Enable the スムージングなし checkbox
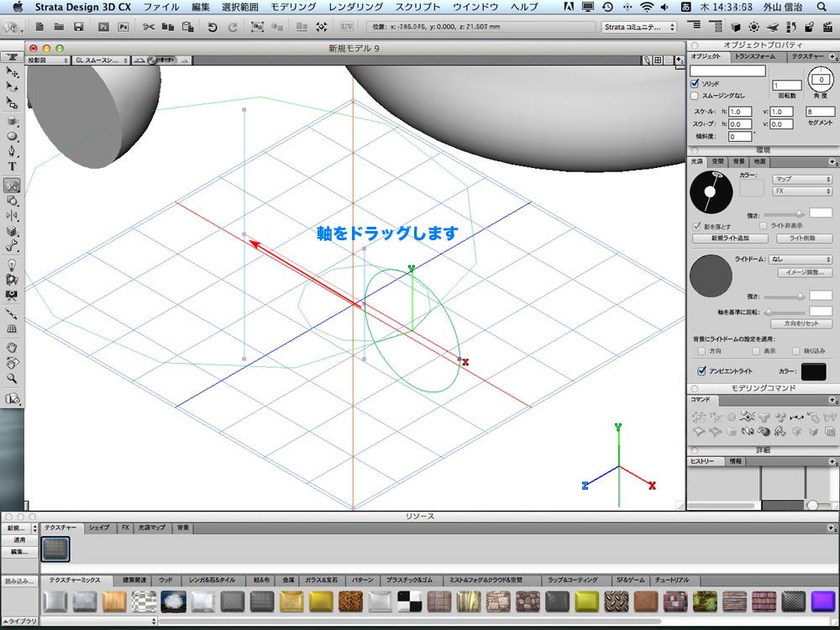This screenshot has width=840, height=630. click(695, 96)
